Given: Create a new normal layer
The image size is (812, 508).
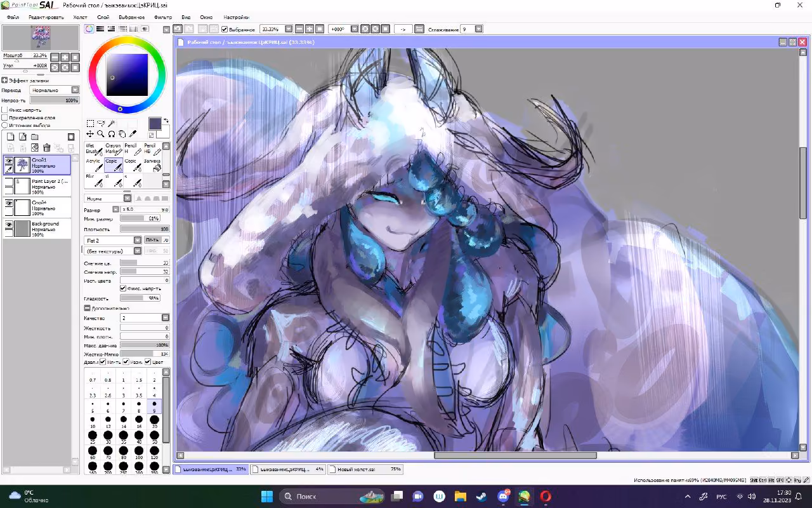Looking at the screenshot, I should point(10,137).
